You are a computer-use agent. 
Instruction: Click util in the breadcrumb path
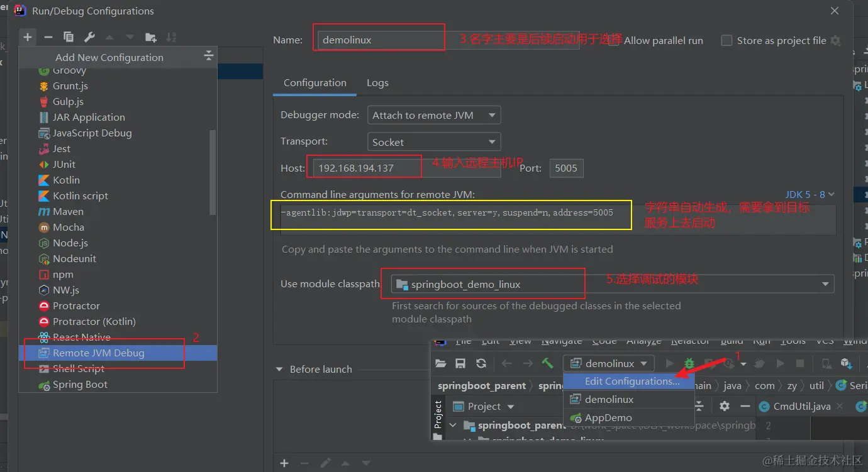click(816, 385)
